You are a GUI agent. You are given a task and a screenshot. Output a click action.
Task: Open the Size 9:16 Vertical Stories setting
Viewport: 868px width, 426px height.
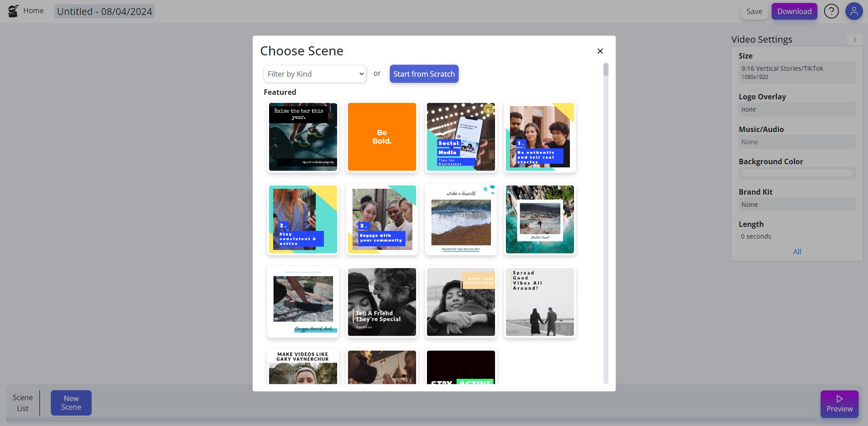coord(797,73)
